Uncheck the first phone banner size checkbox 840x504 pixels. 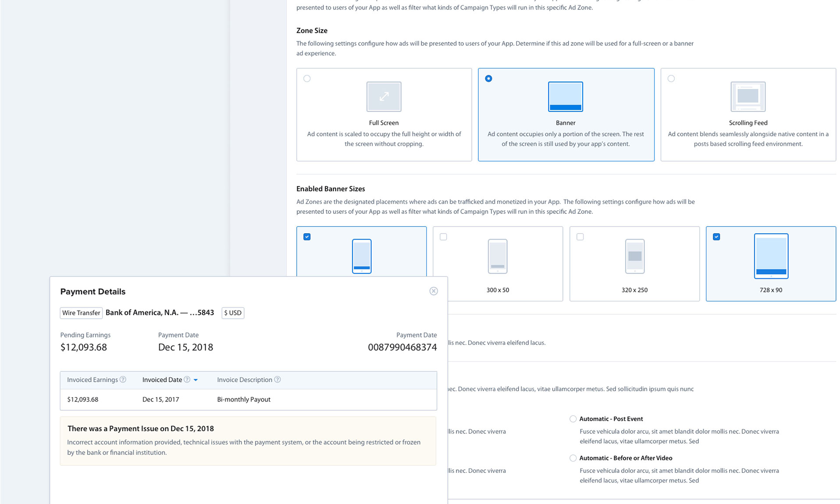click(307, 237)
